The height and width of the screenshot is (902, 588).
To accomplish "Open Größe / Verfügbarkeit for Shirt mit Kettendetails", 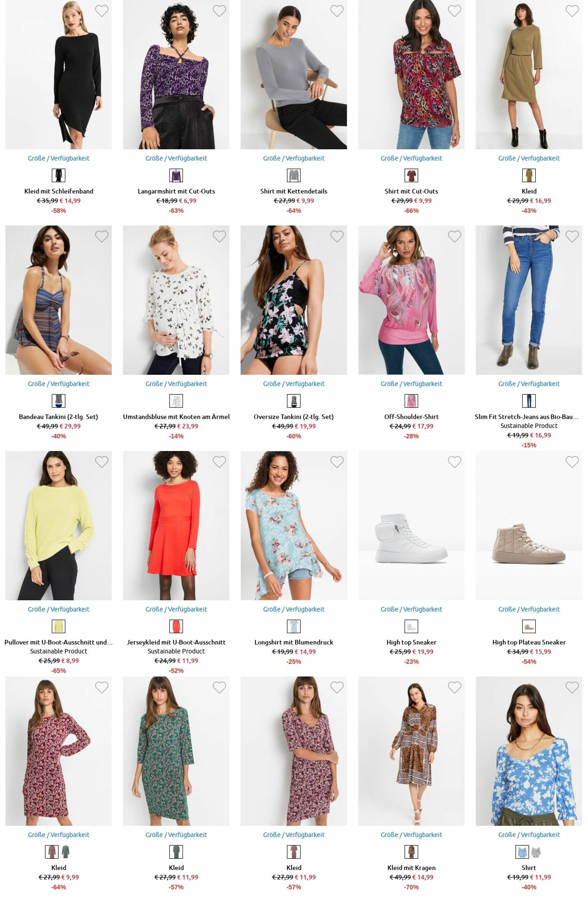I will [294, 158].
